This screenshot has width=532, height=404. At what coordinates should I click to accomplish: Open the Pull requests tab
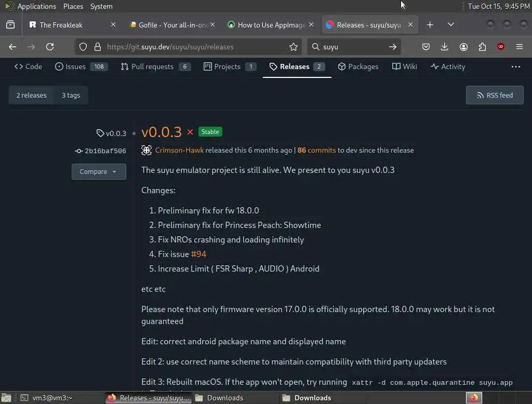pos(156,67)
